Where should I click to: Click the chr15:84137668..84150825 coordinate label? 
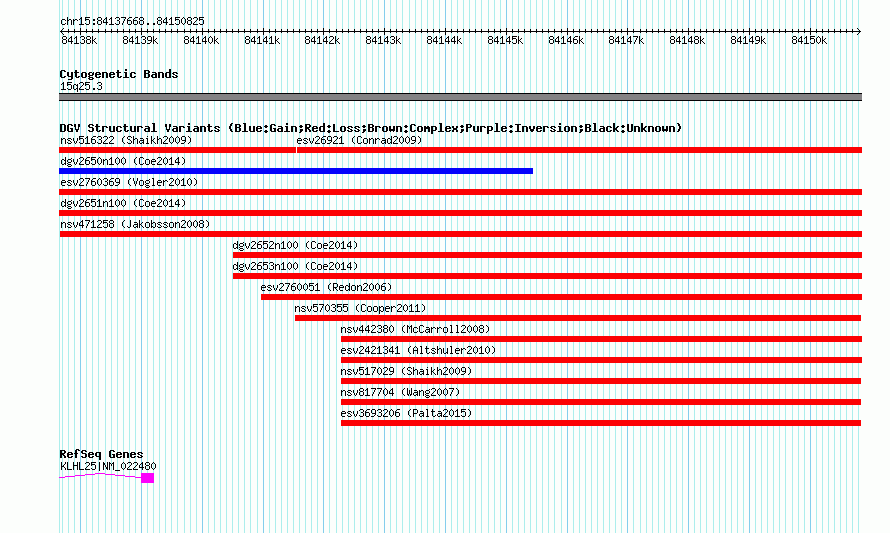coord(132,21)
